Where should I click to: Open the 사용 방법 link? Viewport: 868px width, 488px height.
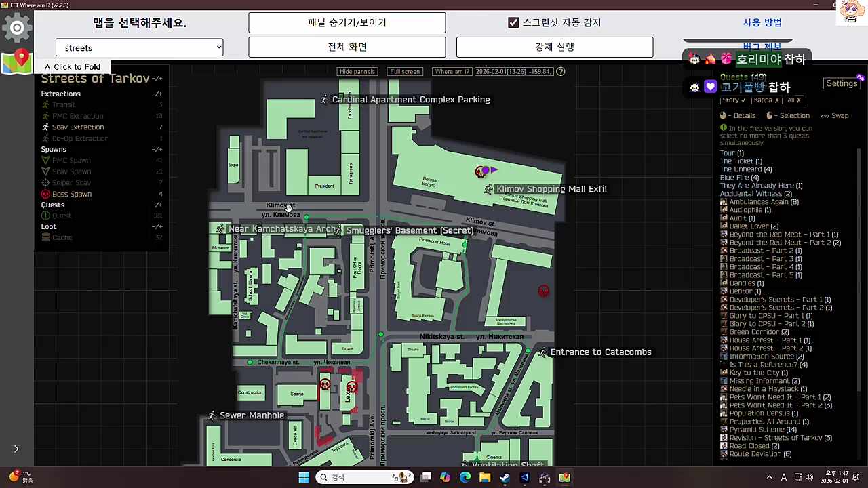(762, 22)
